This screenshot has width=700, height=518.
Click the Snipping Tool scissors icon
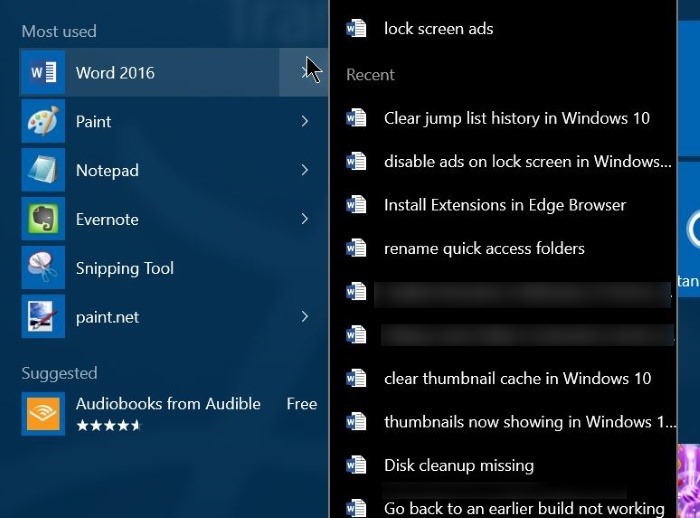pyautogui.click(x=43, y=268)
